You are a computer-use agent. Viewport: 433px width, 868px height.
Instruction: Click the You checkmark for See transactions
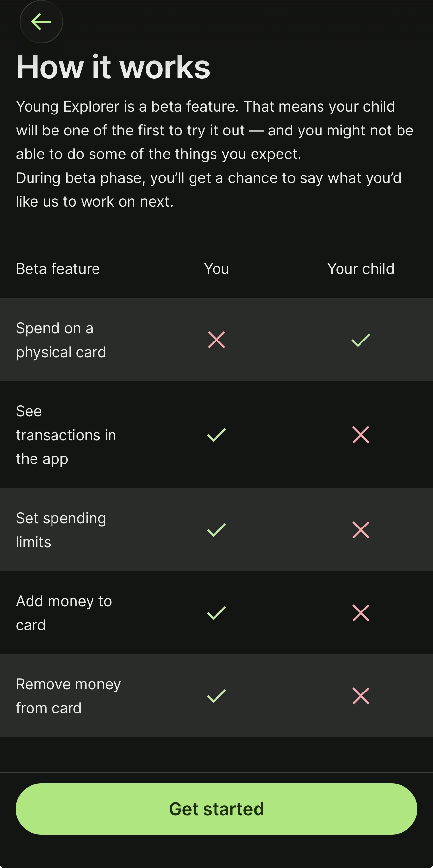pyautogui.click(x=216, y=435)
